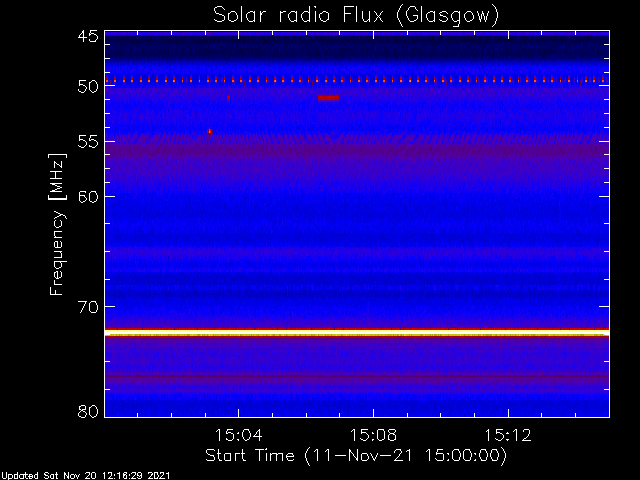
Task: Click the "Solar radio Flux (Glasgow)" title
Action: coord(356,16)
